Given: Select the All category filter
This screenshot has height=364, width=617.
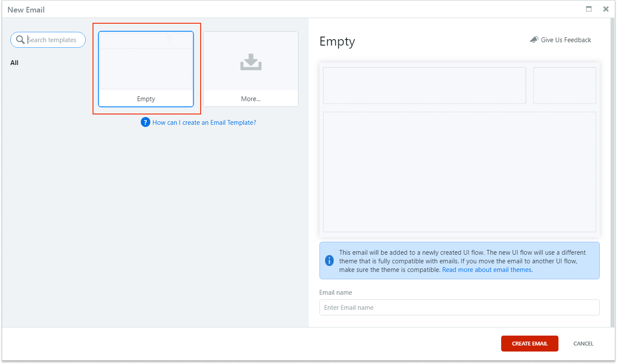Looking at the screenshot, I should 14,63.
